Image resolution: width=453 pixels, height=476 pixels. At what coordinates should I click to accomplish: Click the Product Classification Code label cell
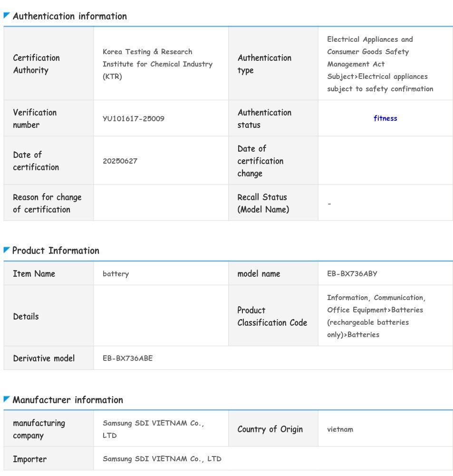(x=272, y=316)
